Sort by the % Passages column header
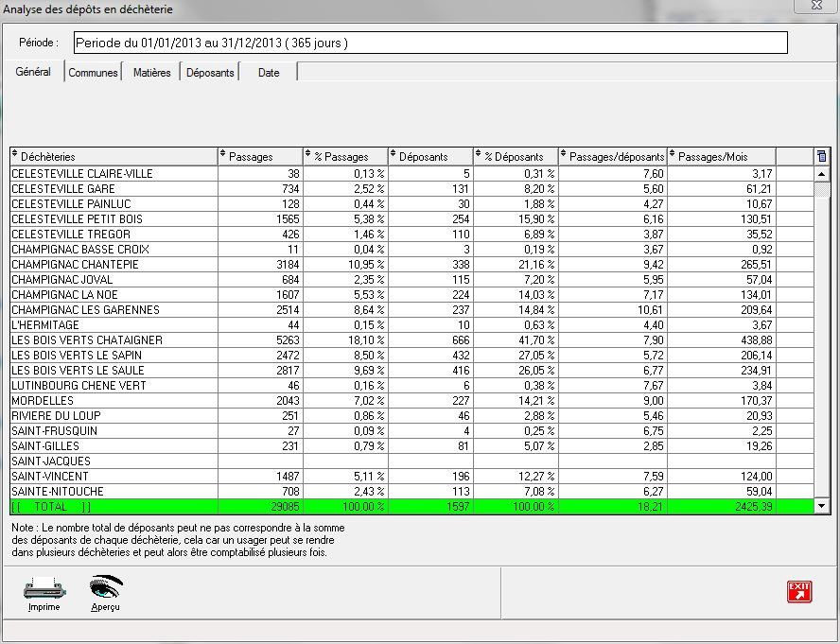The width and height of the screenshot is (840, 644). (x=345, y=156)
